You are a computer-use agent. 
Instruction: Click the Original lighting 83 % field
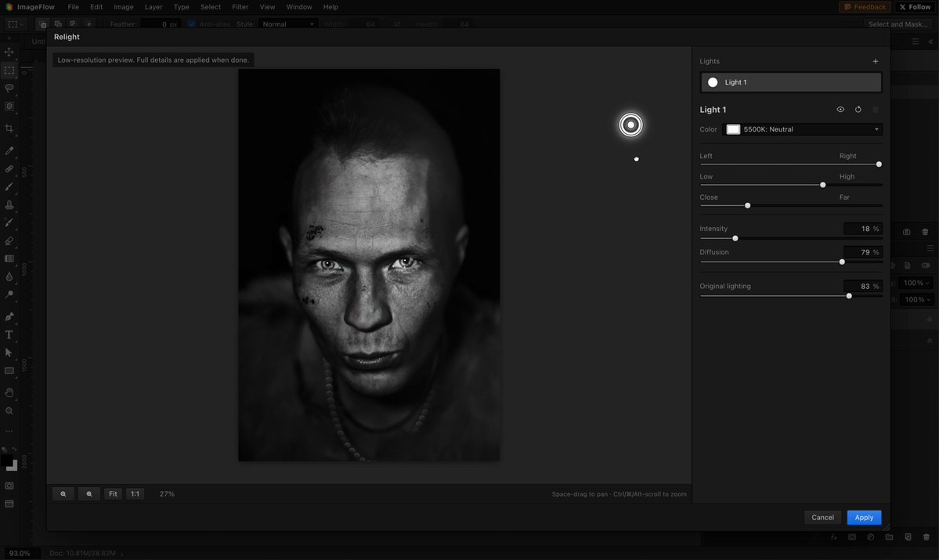pos(862,287)
